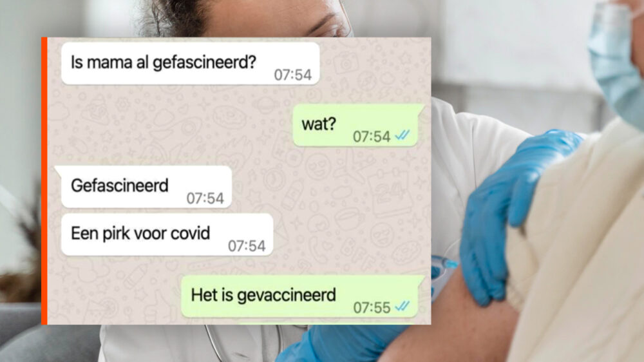
Task: Select the "Een pirk voor covid" message
Action: point(167,234)
